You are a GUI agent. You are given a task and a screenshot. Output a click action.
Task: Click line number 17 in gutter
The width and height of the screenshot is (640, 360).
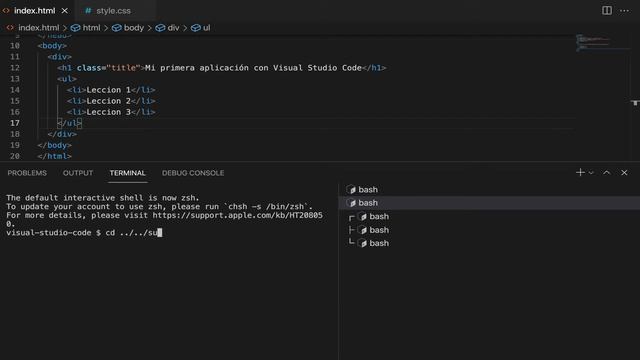[x=15, y=123]
